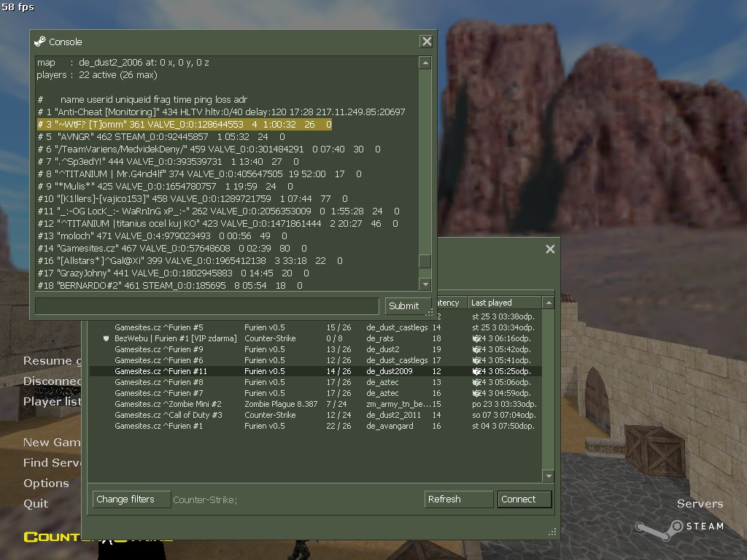Click the console scrollbar thumb
This screenshot has height=560, width=747.
coord(425,261)
